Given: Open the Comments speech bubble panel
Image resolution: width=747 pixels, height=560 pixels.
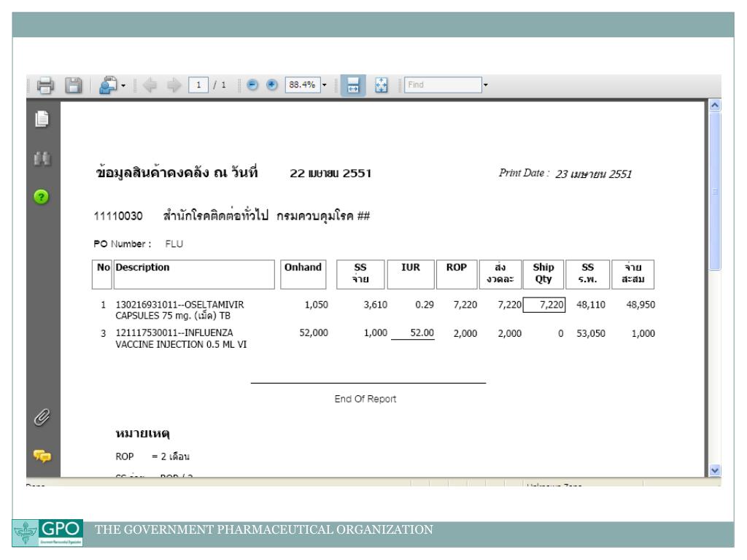Looking at the screenshot, I should (42, 456).
